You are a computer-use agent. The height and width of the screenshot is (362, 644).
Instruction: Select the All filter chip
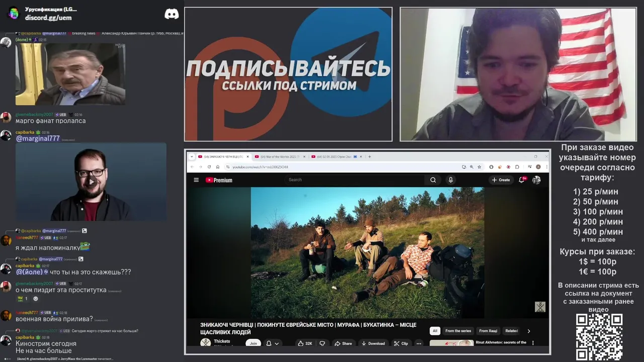[435, 331]
